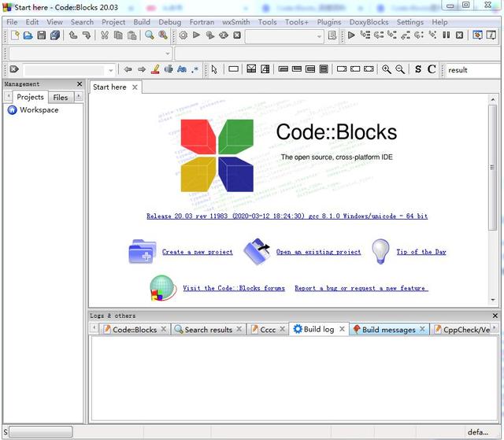Close the Start here tab
The width and height of the screenshot is (504, 440).
click(x=135, y=87)
